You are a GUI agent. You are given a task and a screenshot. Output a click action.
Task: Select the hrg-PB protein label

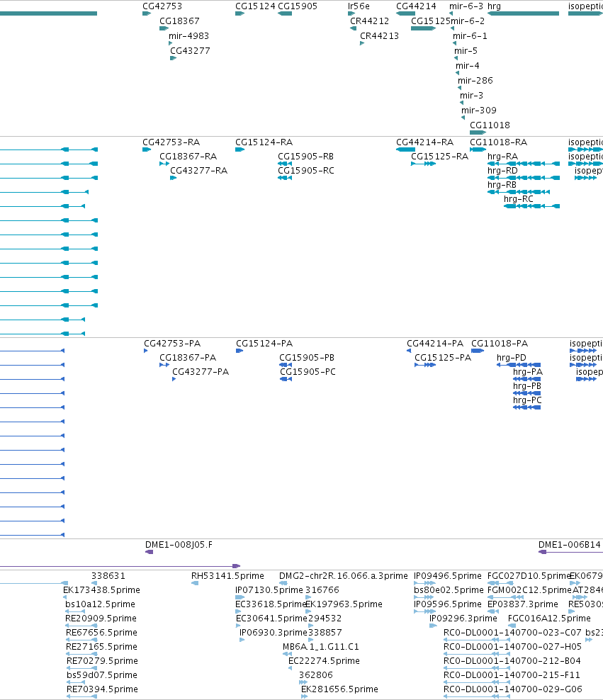pos(527,386)
